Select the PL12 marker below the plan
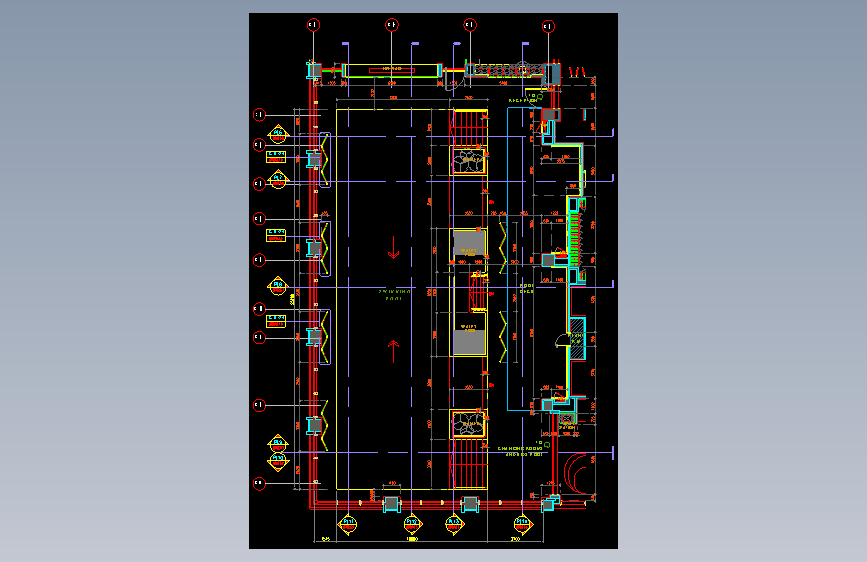867x562 pixels. click(x=412, y=524)
